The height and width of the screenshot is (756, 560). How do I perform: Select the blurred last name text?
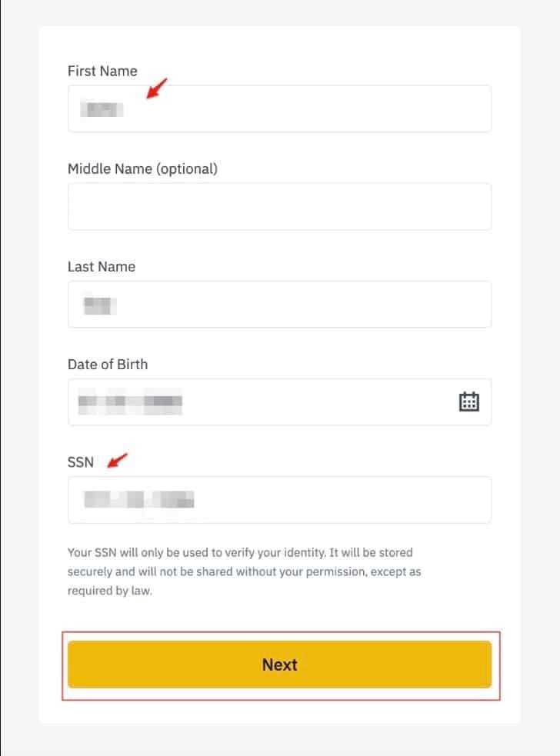[100, 305]
